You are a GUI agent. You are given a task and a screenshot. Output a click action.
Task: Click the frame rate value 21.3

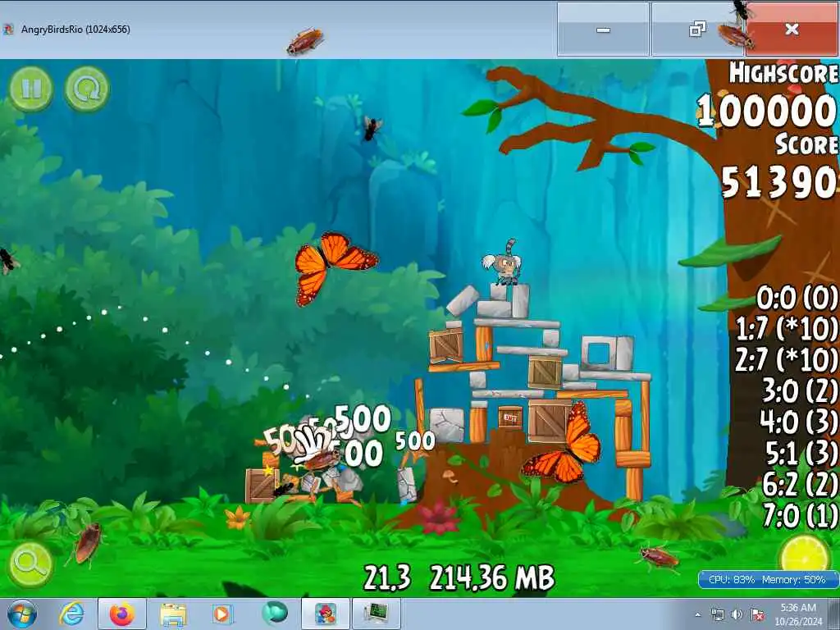387,578
